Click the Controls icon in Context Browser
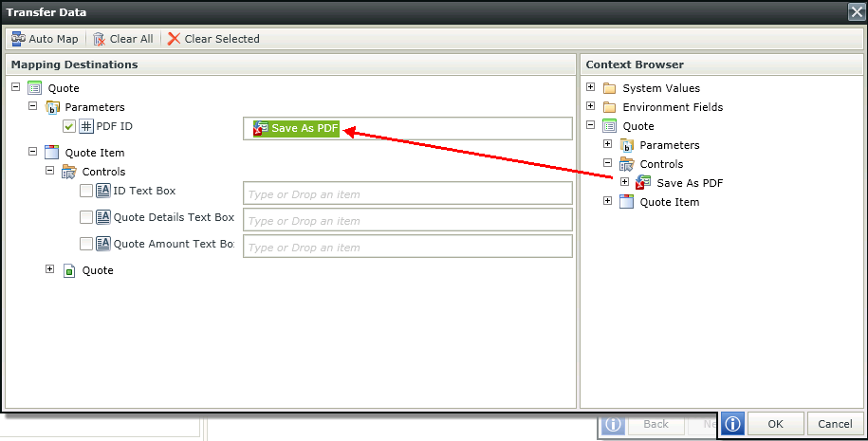868x441 pixels. (x=627, y=164)
